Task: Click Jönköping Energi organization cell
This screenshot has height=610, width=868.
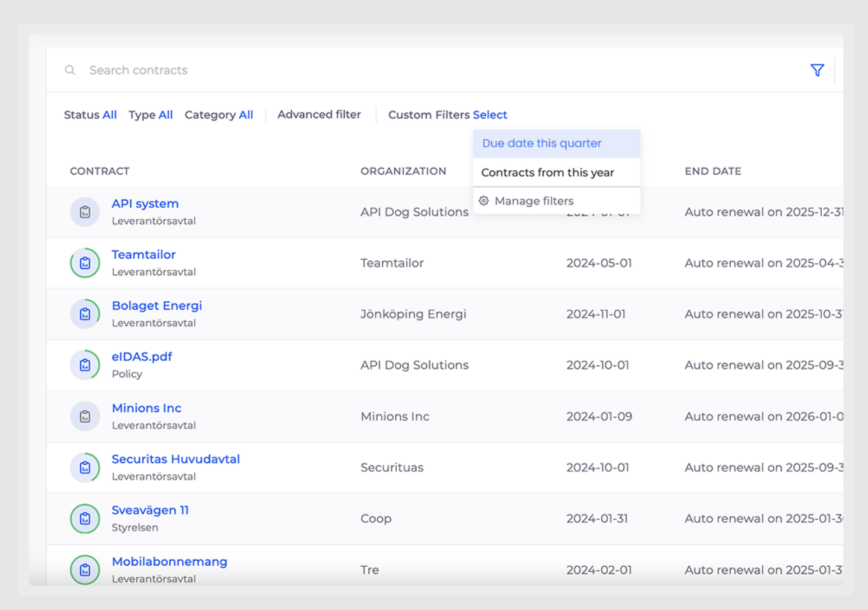Action: 414,314
